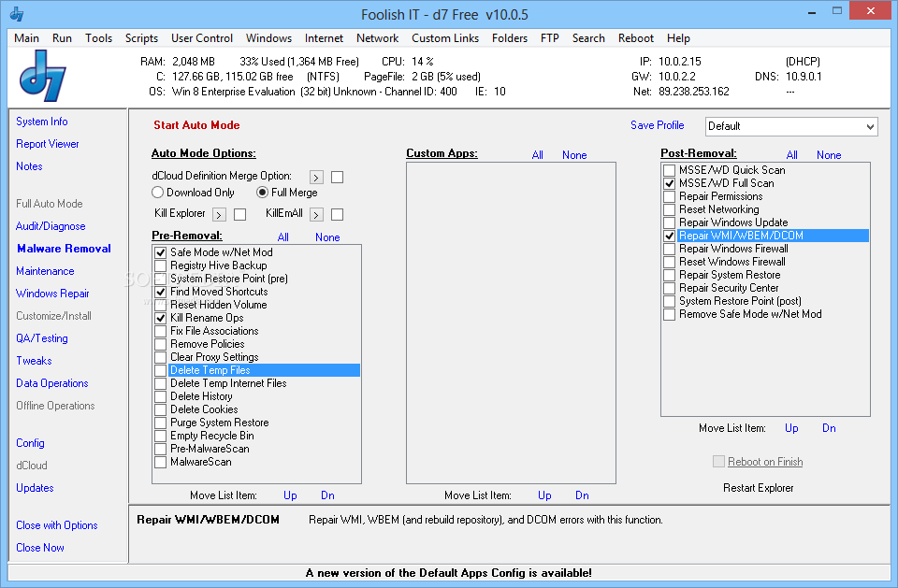Screen dimensions: 898x588
Task: Open the Scripts menu
Action: [141, 38]
